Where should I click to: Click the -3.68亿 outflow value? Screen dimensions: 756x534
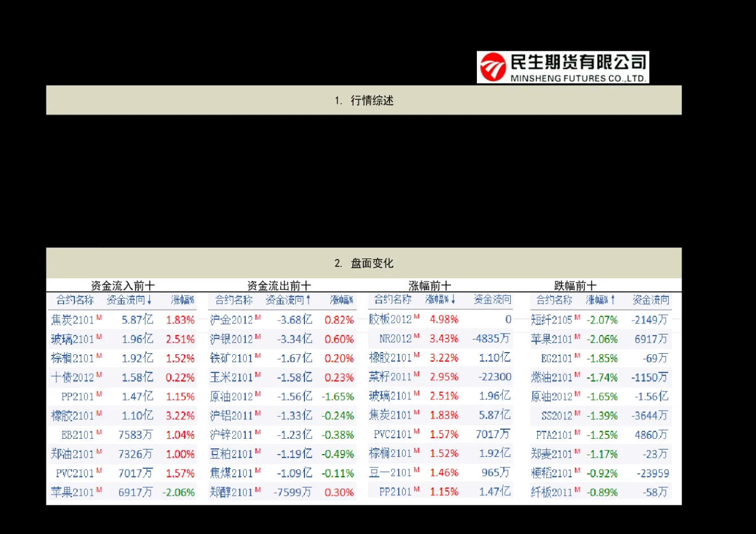(295, 320)
